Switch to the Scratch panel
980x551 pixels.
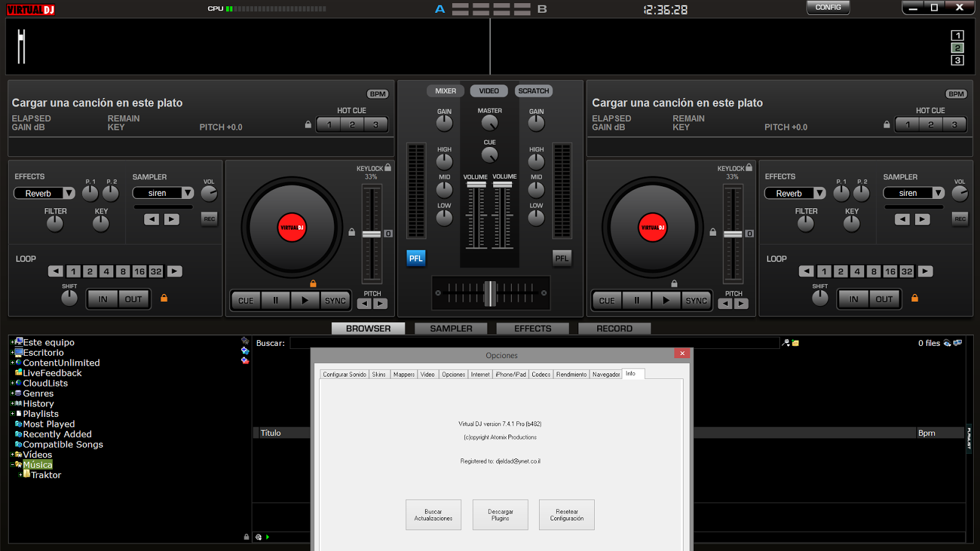click(x=533, y=91)
